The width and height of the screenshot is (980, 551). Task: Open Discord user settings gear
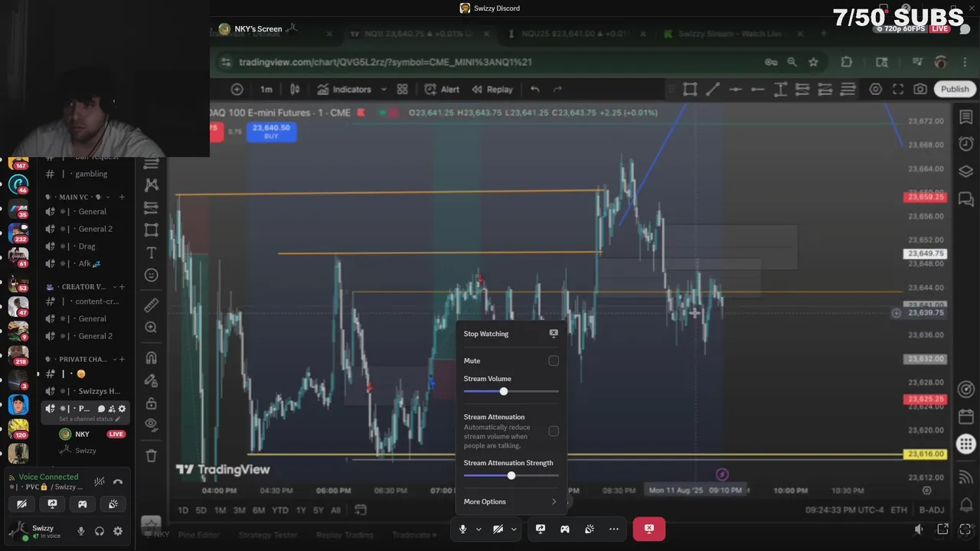click(x=118, y=531)
